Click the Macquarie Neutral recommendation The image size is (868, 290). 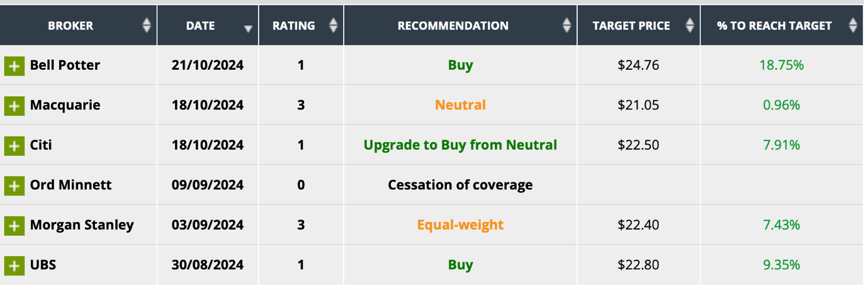coord(460,105)
